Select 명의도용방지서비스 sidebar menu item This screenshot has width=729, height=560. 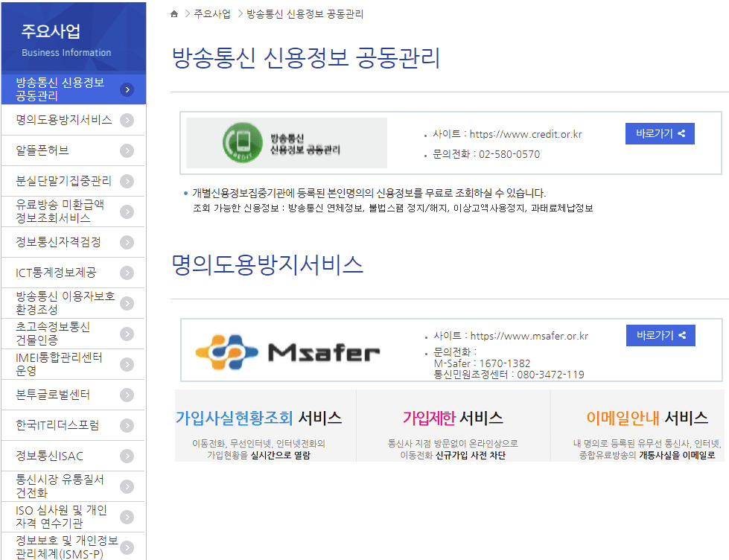pyautogui.click(x=74, y=120)
